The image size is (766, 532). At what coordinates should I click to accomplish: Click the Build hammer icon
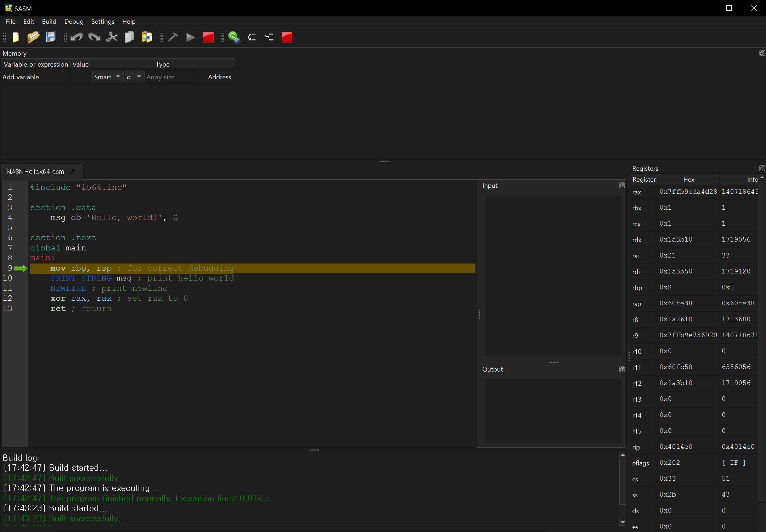[173, 37]
